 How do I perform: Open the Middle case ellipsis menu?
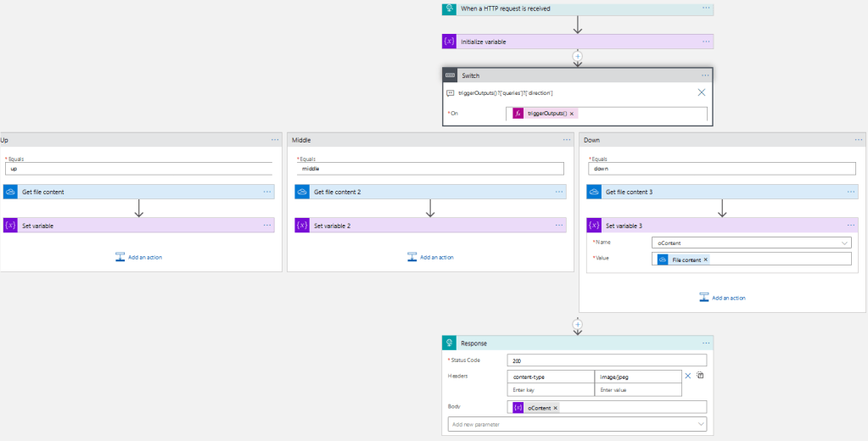566,139
